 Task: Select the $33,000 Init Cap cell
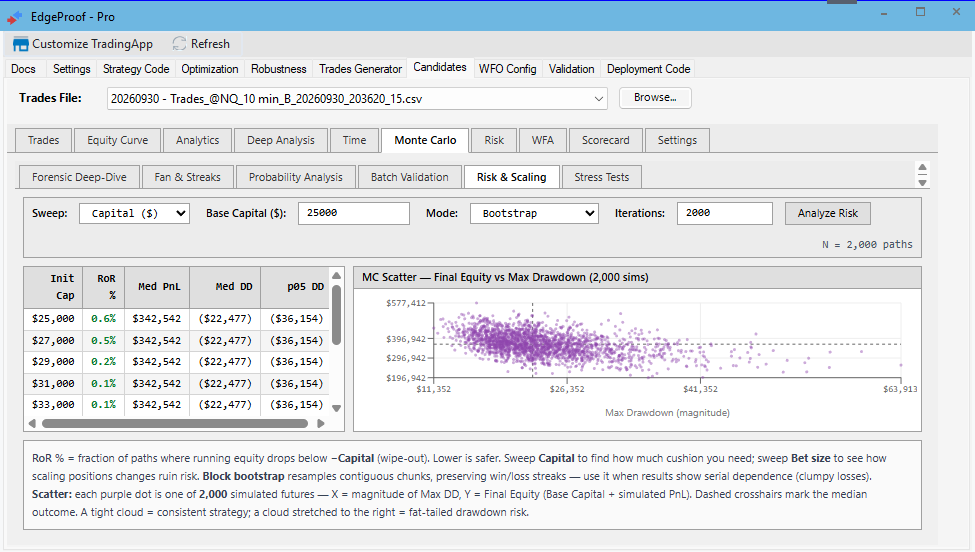53,405
